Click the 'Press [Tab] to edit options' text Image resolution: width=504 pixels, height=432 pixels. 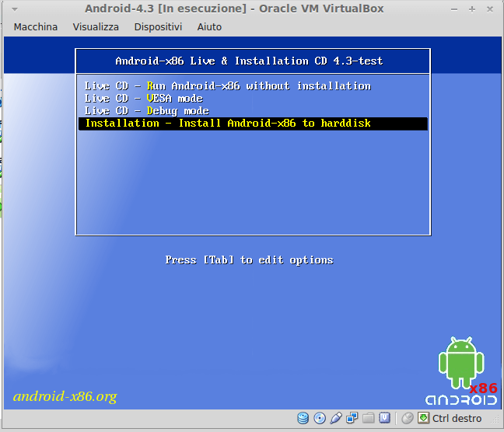(x=250, y=260)
